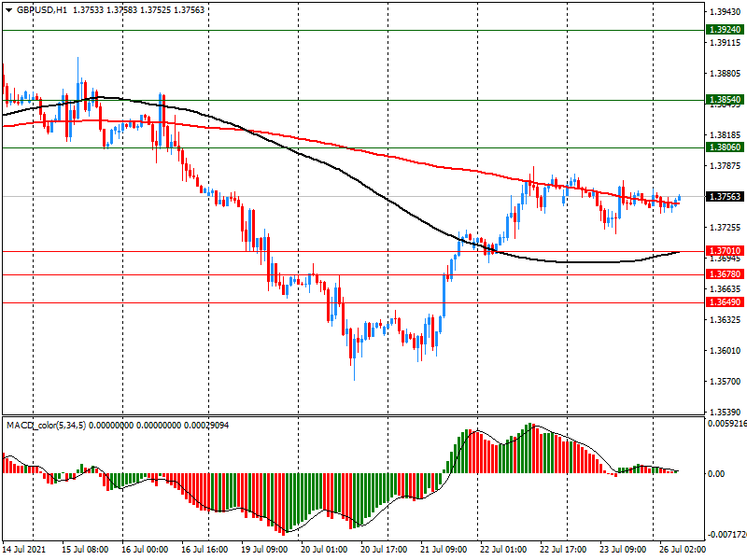Click the MACD 0.00 scale value
The width and height of the screenshot is (747, 560).
click(x=716, y=474)
